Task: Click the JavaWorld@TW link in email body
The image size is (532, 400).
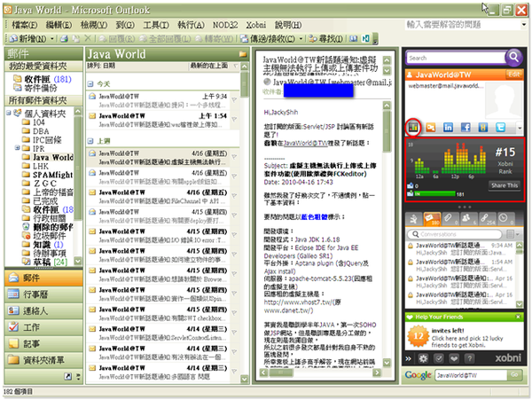Action: click(x=306, y=143)
